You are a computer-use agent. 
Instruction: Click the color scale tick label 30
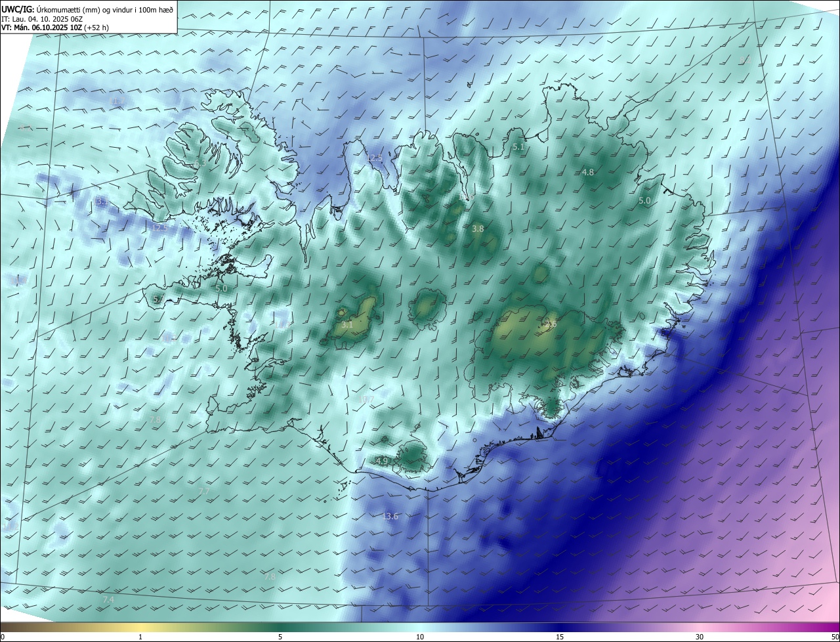pyautogui.click(x=700, y=637)
